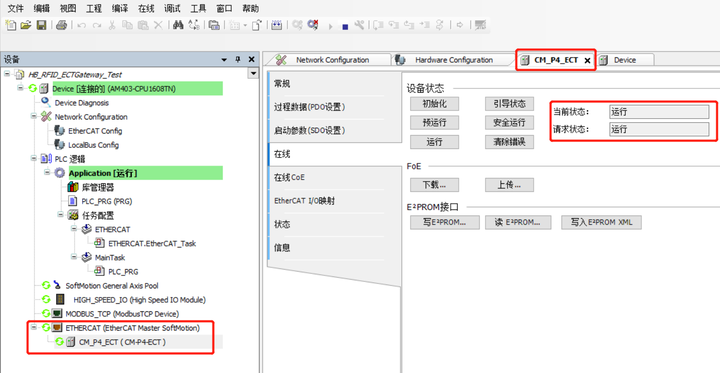This screenshot has height=373, width=720.
Task: Click the Logout icon with red X
Action: coord(313,25)
